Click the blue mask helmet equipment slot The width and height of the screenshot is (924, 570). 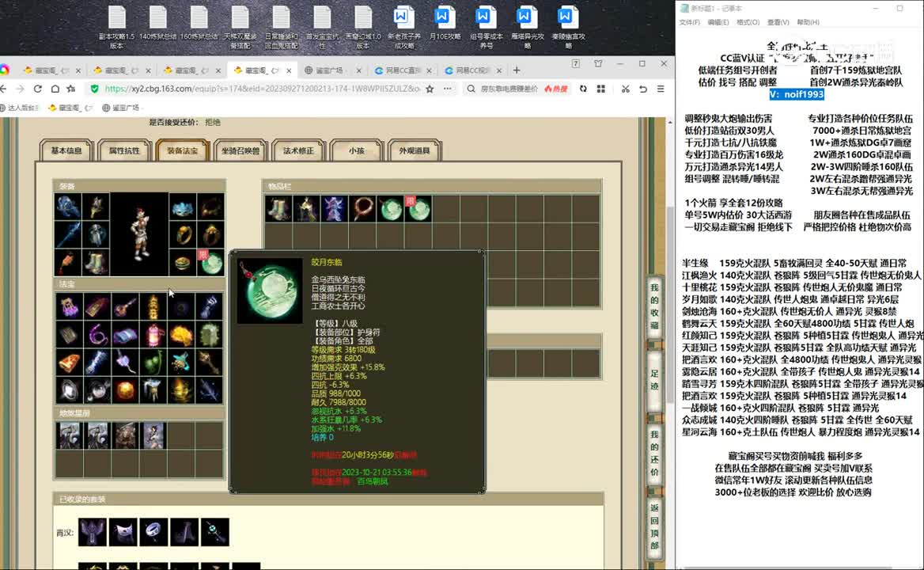click(183, 207)
